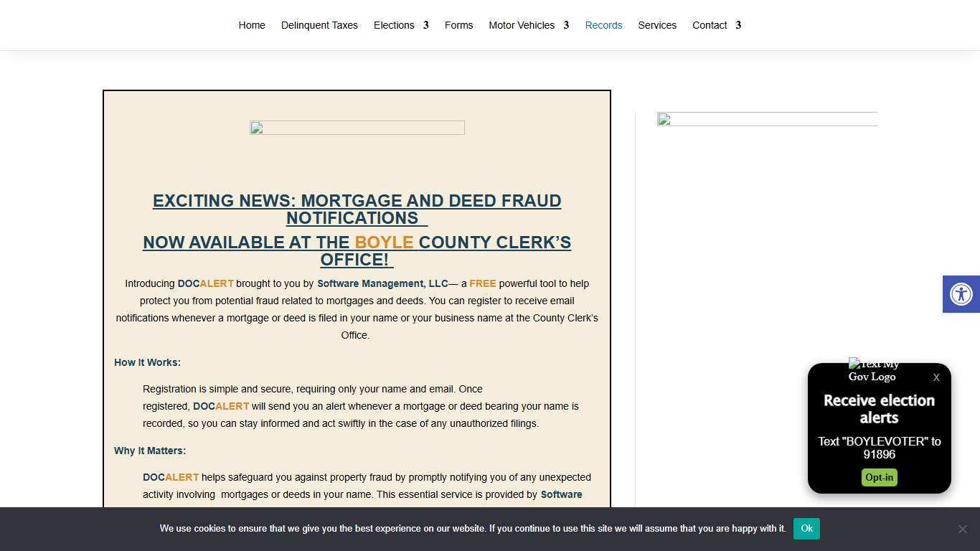This screenshot has width=980, height=551.
Task: Dismiss the cookie notice with X icon
Action: pyautogui.click(x=962, y=529)
